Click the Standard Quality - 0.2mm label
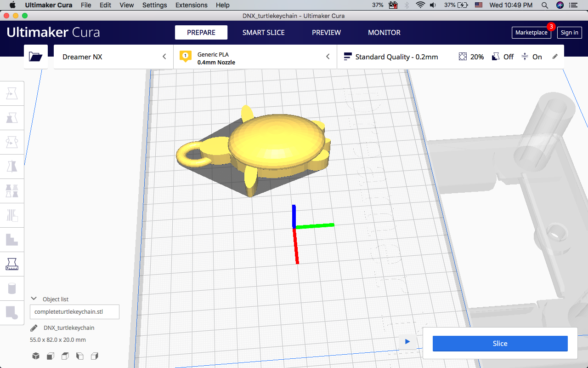The width and height of the screenshot is (588, 368). click(397, 57)
